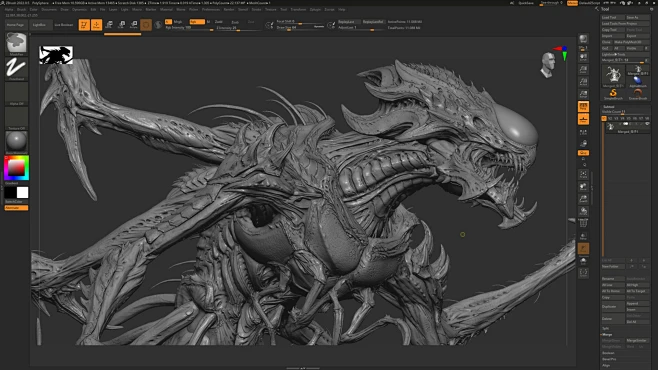The image size is (658, 370).
Task: Select the Draw mode button
Action: click(x=96, y=25)
